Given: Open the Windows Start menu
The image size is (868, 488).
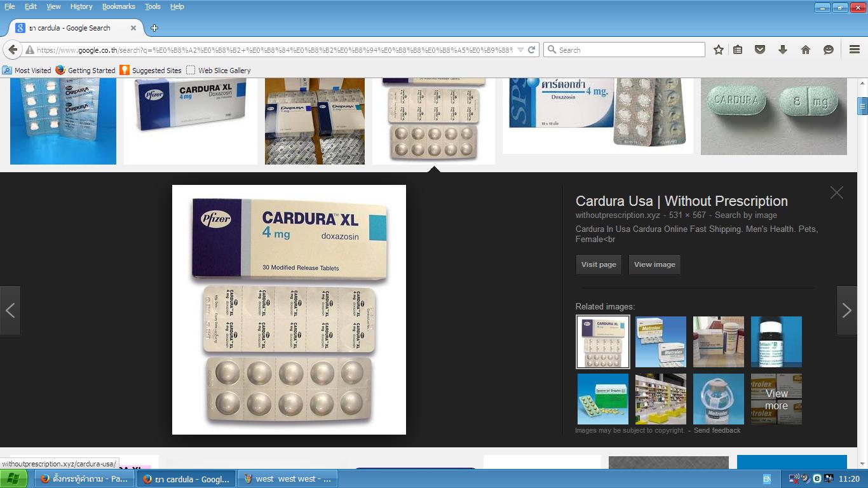Looking at the screenshot, I should 13,479.
